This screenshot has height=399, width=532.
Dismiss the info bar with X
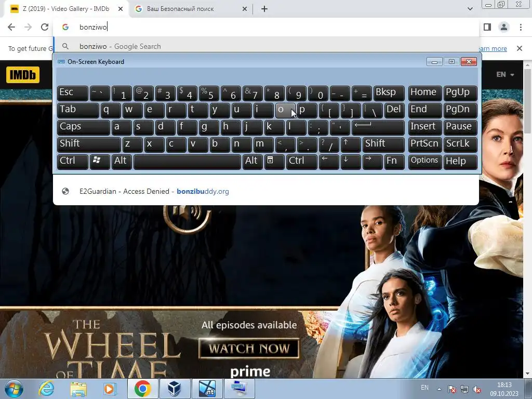(520, 48)
